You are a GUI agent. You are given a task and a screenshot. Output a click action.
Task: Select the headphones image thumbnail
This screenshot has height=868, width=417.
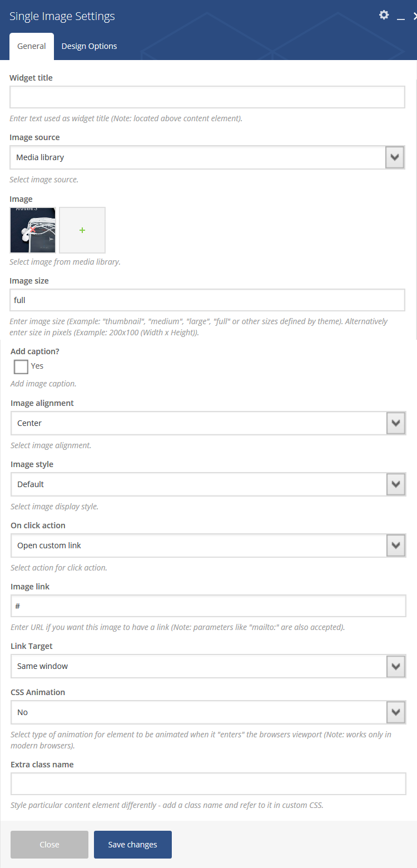click(33, 230)
